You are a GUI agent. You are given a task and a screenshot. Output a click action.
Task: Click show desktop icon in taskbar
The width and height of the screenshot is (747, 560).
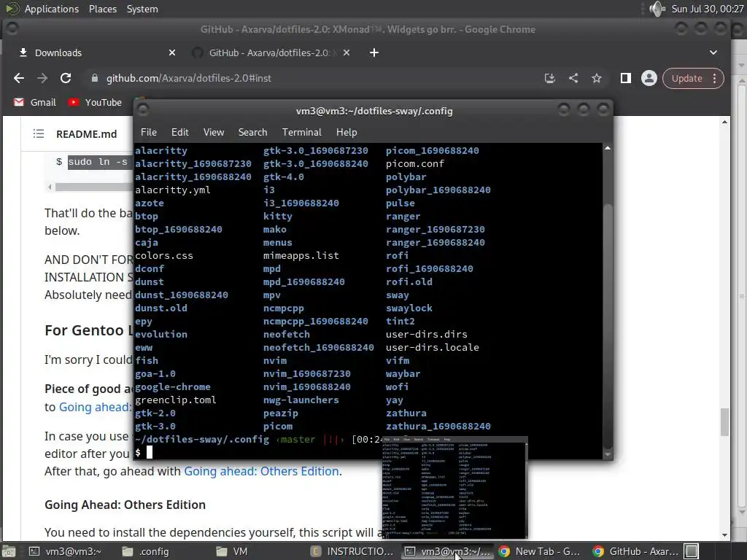point(9,551)
